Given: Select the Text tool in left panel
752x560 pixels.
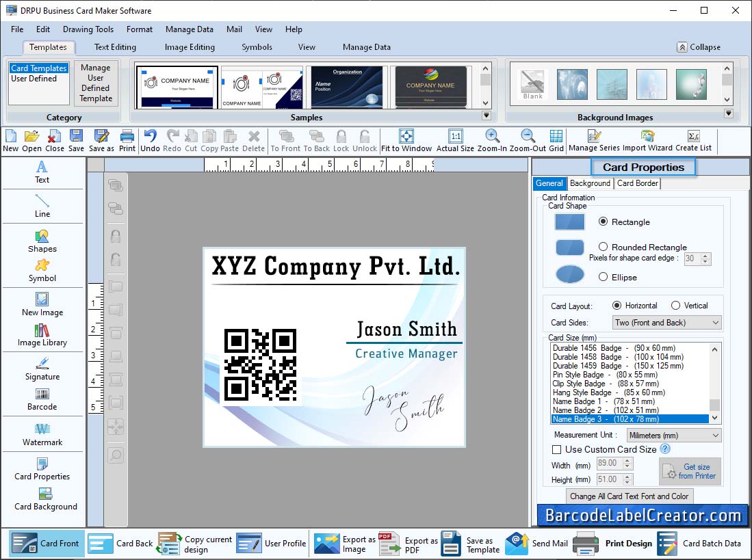Looking at the screenshot, I should point(42,172).
